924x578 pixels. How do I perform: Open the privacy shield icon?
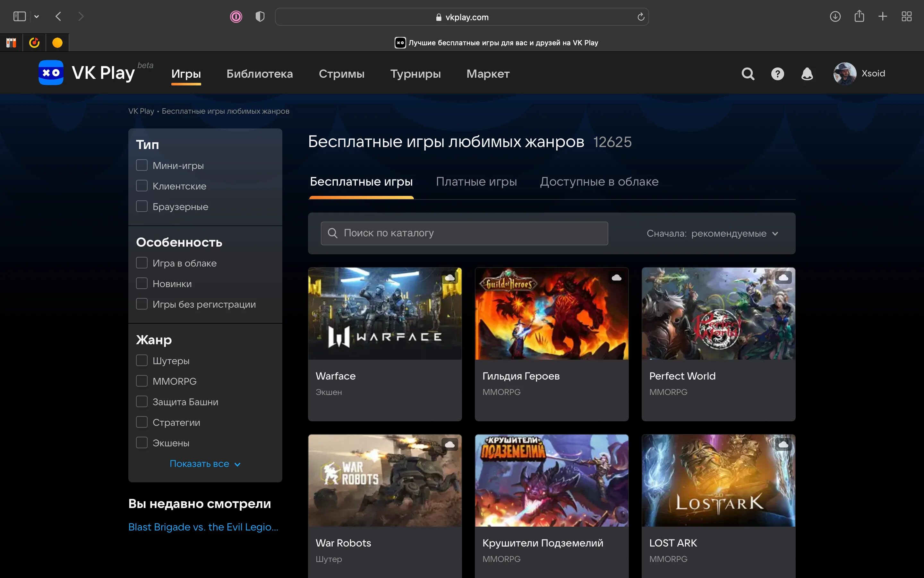click(260, 16)
